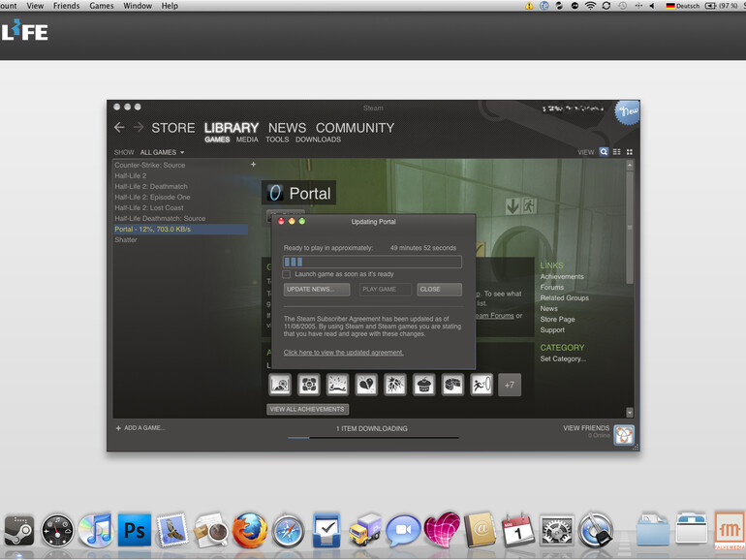746x560 pixels.
Task: Open the friends avatar icon
Action: (x=624, y=434)
